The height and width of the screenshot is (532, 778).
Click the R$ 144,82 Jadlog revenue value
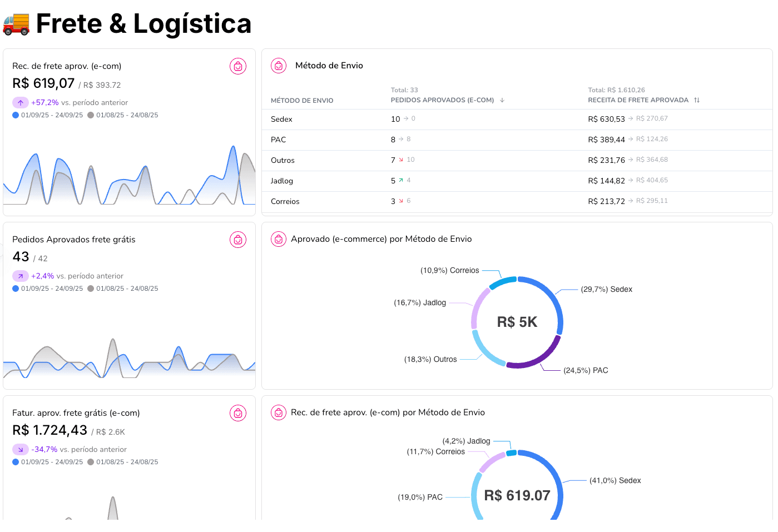pos(606,181)
